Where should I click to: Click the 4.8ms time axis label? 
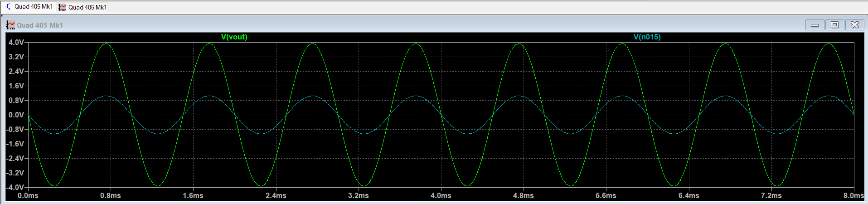524,195
